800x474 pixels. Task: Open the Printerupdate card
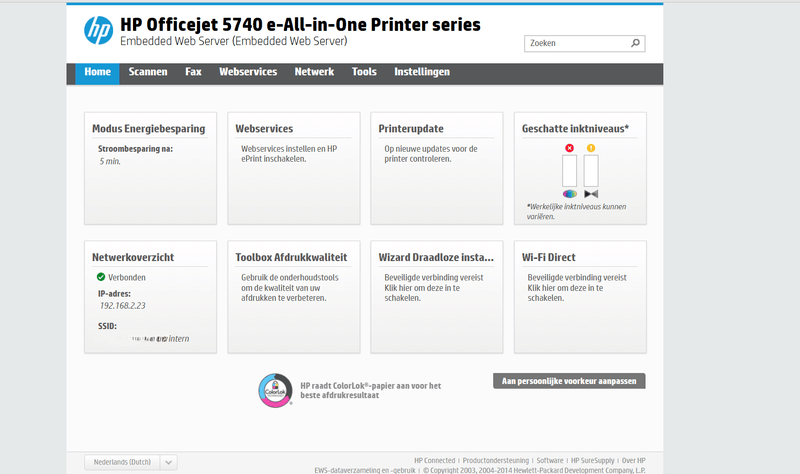(x=437, y=168)
